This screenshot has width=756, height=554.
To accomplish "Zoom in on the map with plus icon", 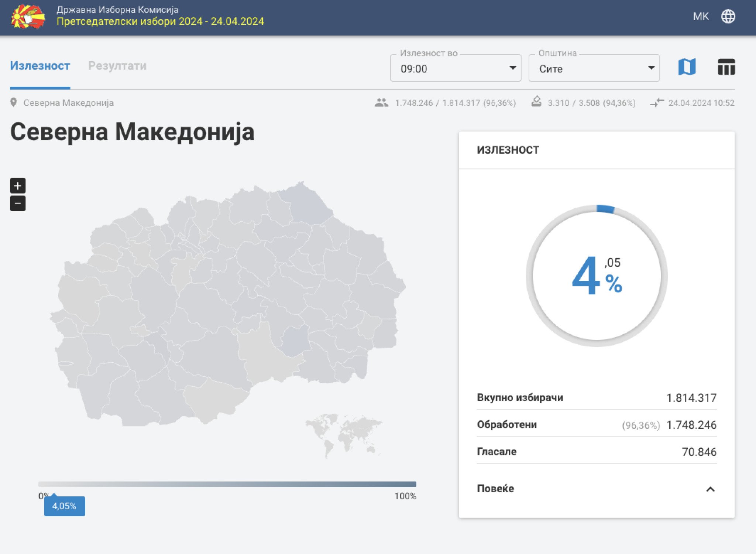I will [17, 186].
